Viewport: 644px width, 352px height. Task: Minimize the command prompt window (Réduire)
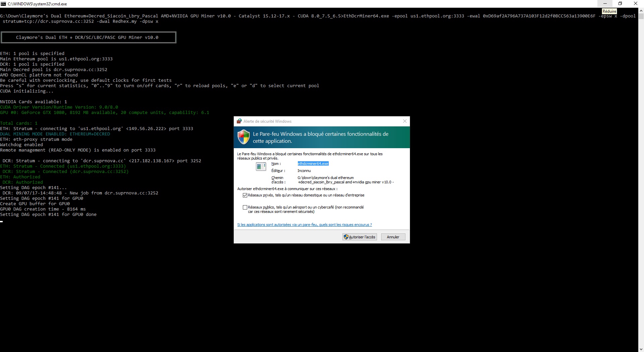(x=605, y=4)
